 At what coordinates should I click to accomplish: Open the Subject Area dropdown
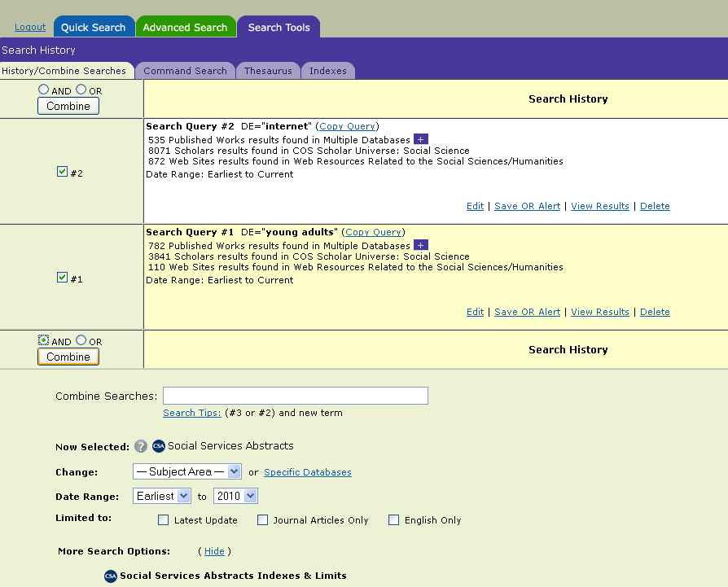187,471
